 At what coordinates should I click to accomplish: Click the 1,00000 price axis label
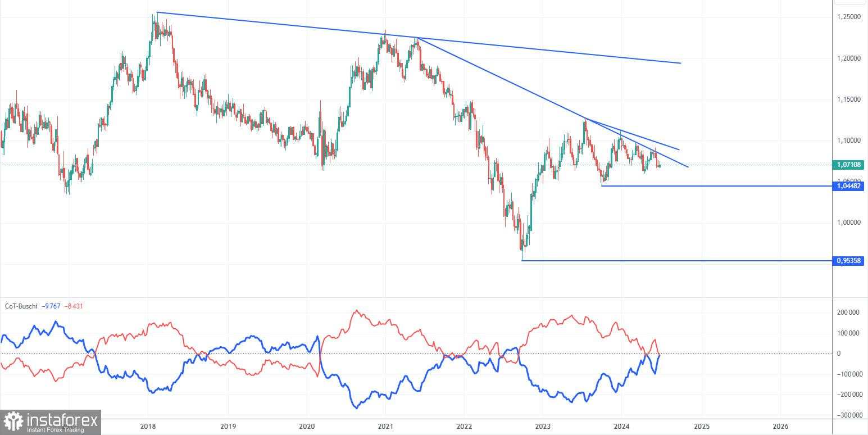[x=848, y=223]
